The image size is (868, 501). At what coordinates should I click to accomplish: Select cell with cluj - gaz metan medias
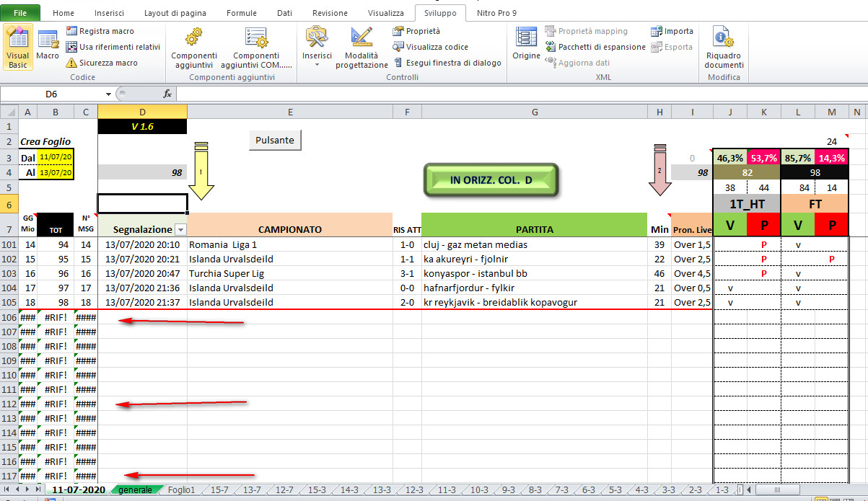pos(534,244)
